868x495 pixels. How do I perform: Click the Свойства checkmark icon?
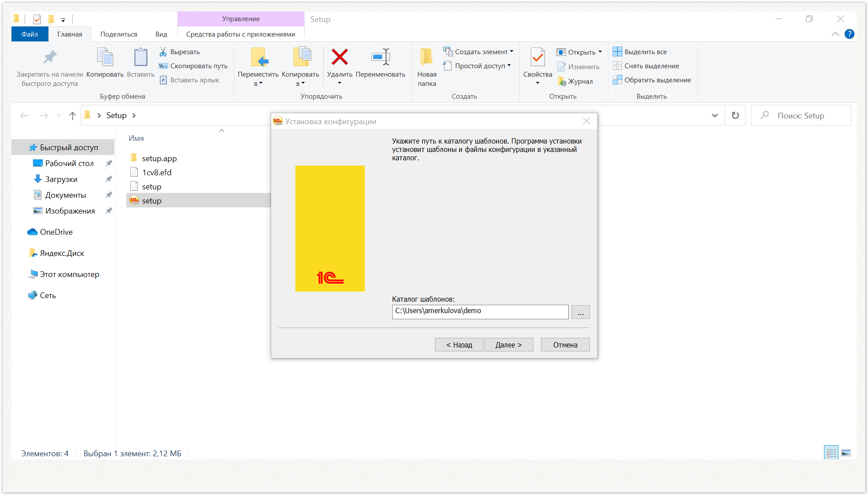[537, 57]
